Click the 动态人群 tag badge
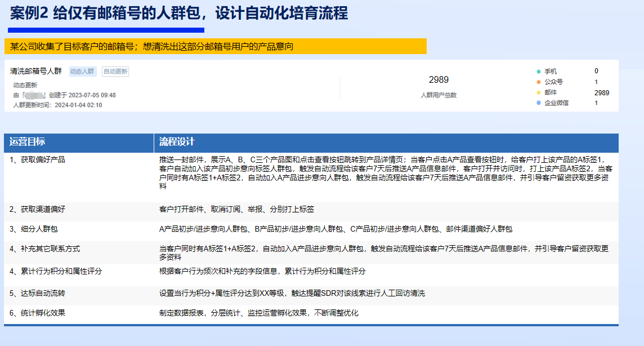The height and width of the screenshot is (346, 644). (x=83, y=72)
